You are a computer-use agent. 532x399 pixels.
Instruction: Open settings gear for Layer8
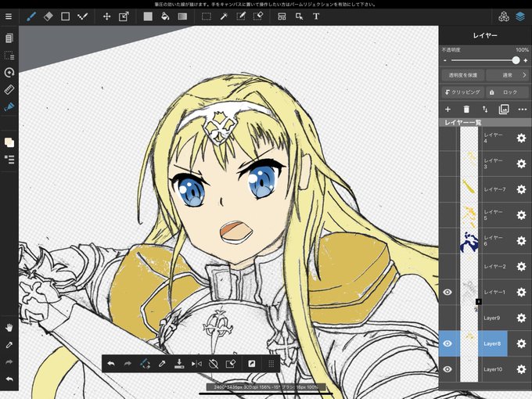521,343
